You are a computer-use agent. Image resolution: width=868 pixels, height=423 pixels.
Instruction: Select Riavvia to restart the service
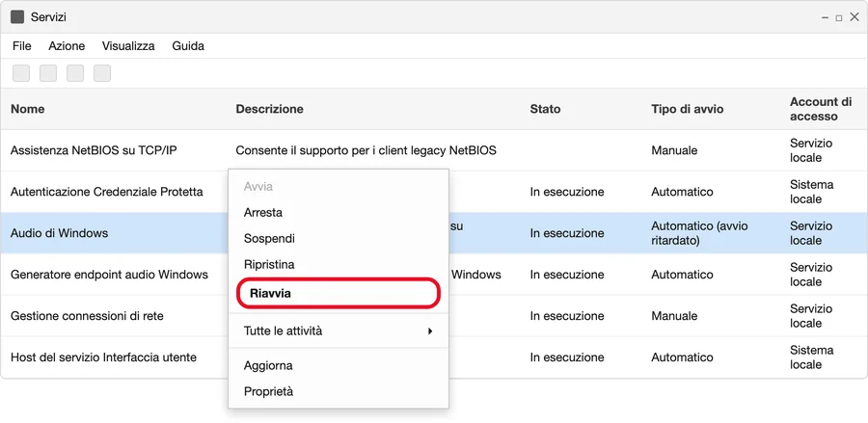point(339,293)
